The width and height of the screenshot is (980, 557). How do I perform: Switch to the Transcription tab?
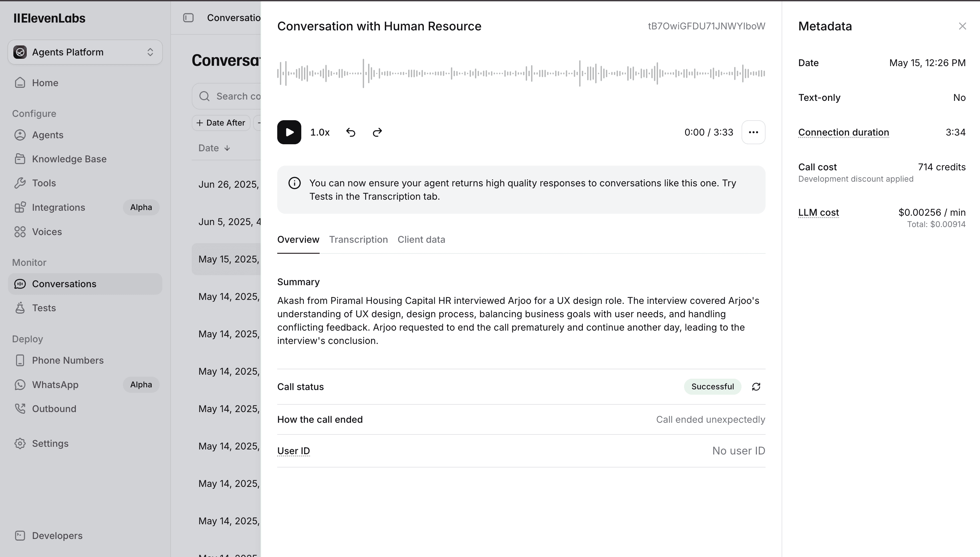[x=358, y=239]
